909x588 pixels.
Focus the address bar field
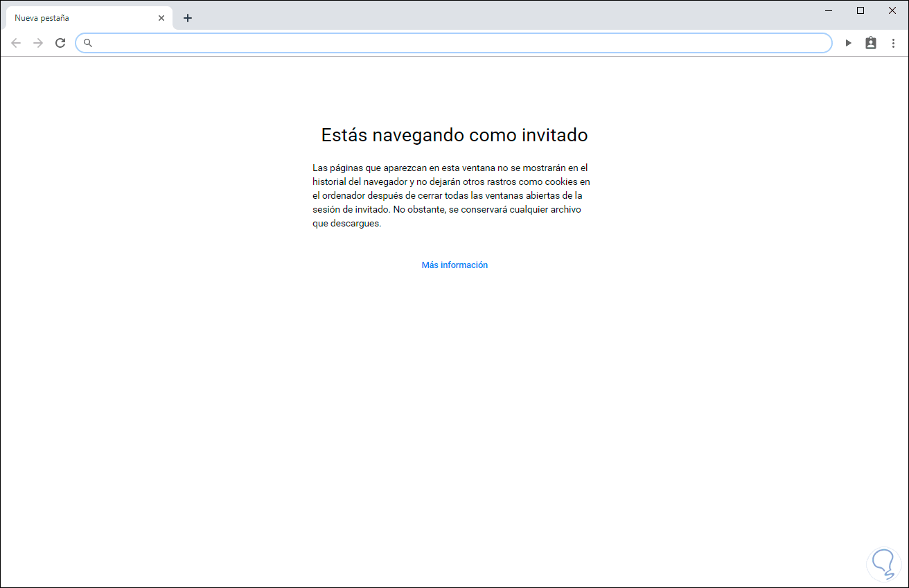tap(454, 43)
